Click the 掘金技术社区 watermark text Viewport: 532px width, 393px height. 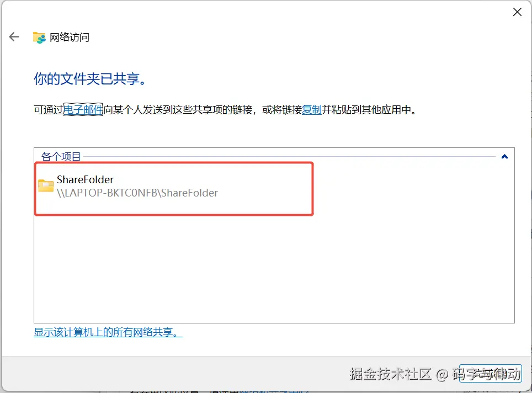[391, 374]
